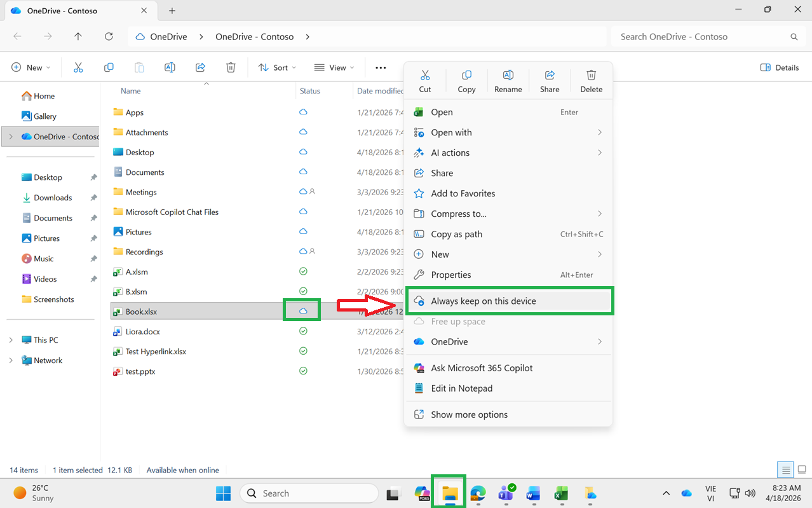Open Microsoft Teams from the taskbar

[506, 493]
